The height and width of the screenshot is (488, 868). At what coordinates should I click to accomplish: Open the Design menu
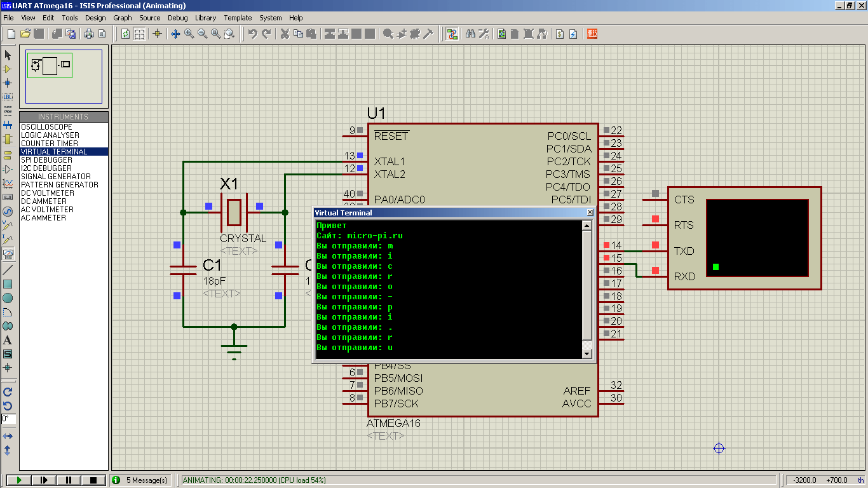95,18
